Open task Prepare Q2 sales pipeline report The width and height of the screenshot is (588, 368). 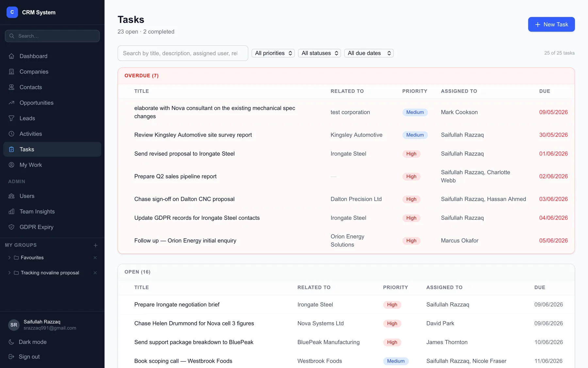click(175, 176)
